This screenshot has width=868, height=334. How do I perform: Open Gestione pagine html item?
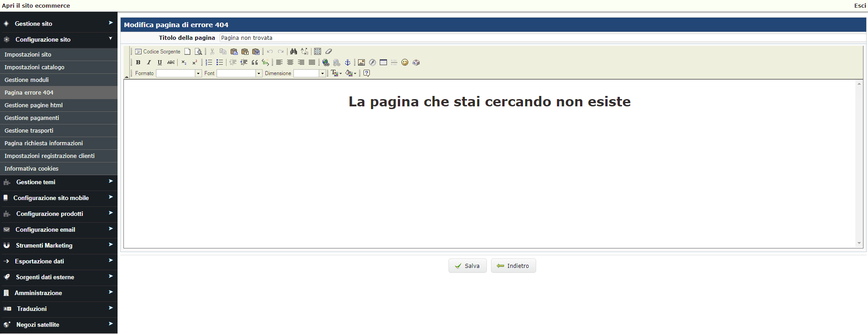[x=59, y=105]
